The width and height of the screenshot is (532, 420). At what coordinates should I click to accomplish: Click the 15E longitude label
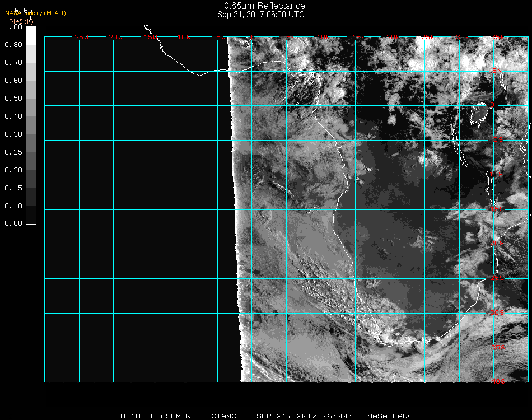point(358,37)
